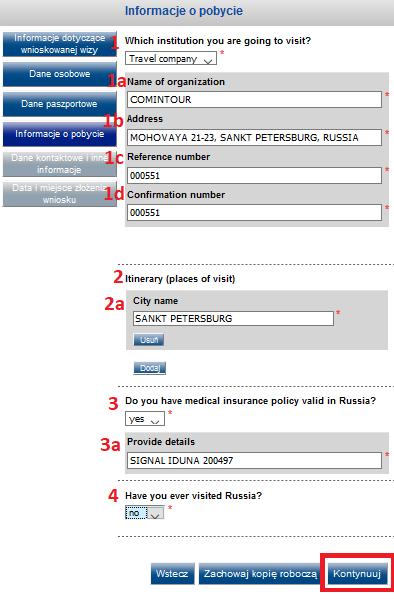The height and width of the screenshot is (605, 394).
Task: Save draft with Zachowaj kopię roboczą
Action: click(260, 573)
